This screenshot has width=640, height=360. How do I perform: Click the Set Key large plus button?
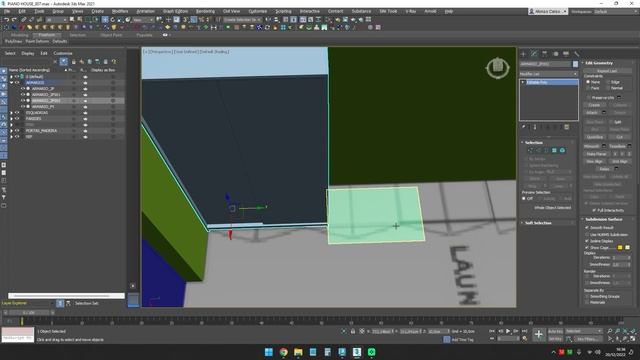click(539, 335)
